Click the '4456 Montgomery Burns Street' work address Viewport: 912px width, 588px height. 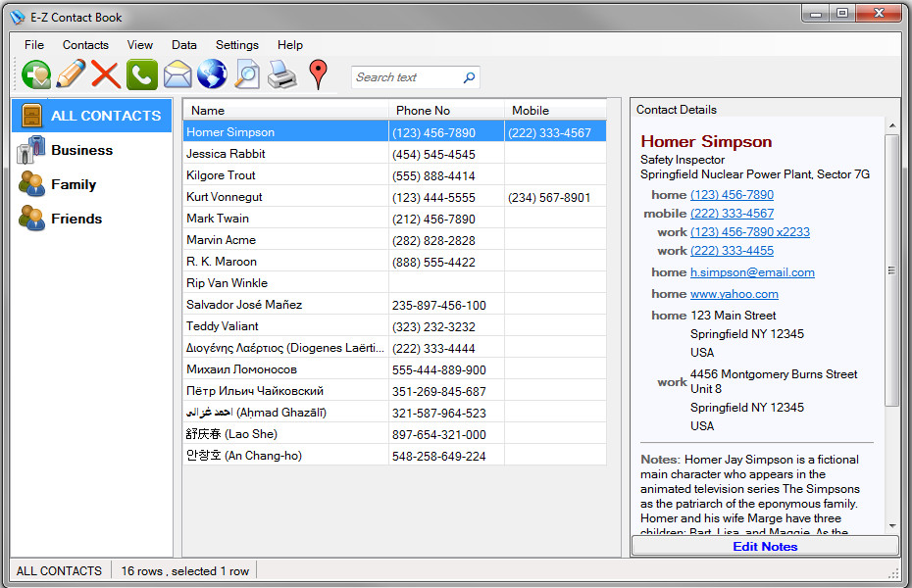click(x=774, y=373)
